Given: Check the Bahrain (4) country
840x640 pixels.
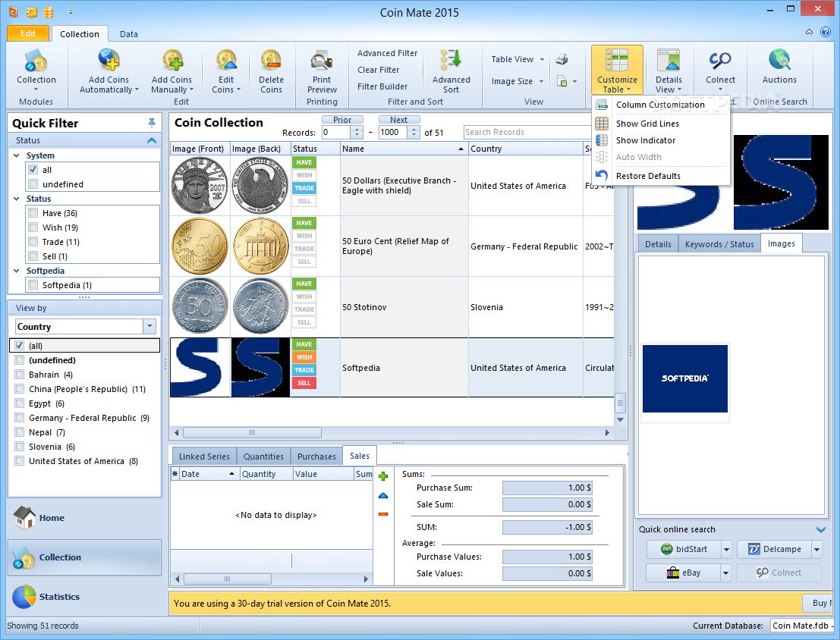Looking at the screenshot, I should (20, 375).
